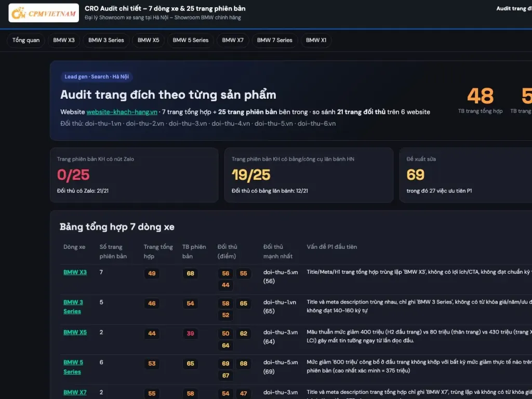Viewport: 532px width, 399px height.
Task: Click the Lead gen · Search · Hà Nội tag
Action: (x=97, y=77)
